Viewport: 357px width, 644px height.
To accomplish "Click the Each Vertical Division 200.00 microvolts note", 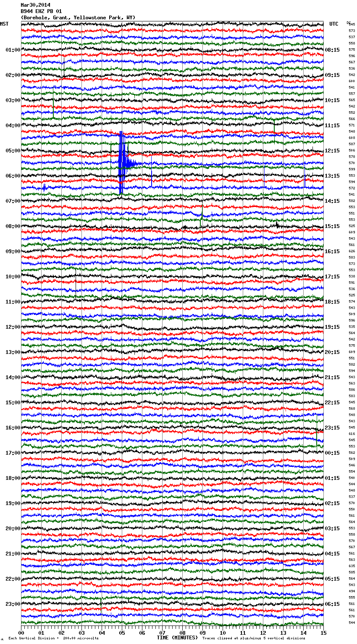I will tap(53, 639).
